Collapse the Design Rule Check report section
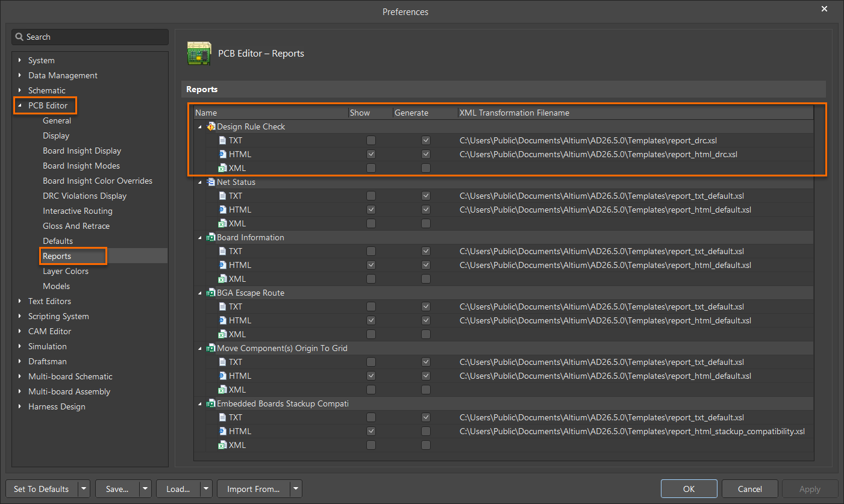844x504 pixels. click(200, 126)
